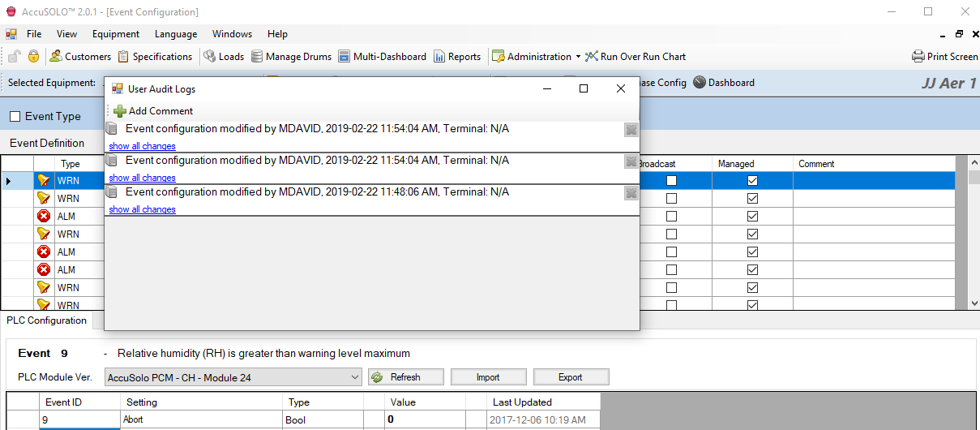Viewport: 980px width, 430px height.
Task: Open the Equipment menu
Action: [115, 34]
